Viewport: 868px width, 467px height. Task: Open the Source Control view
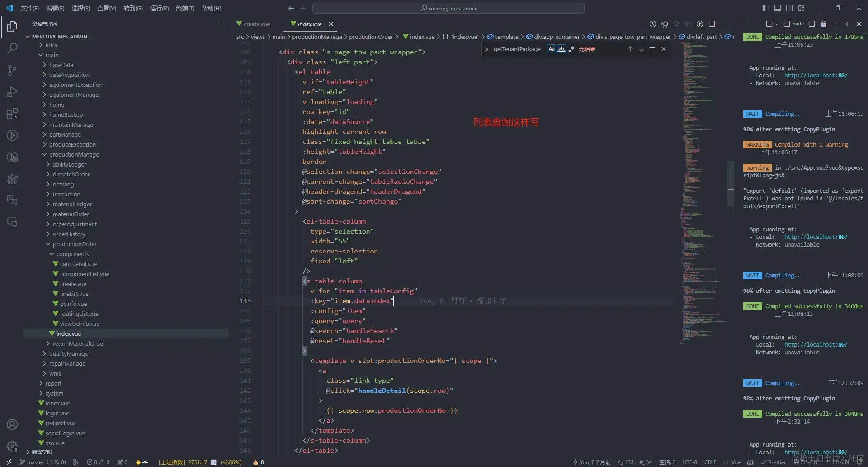[x=12, y=70]
